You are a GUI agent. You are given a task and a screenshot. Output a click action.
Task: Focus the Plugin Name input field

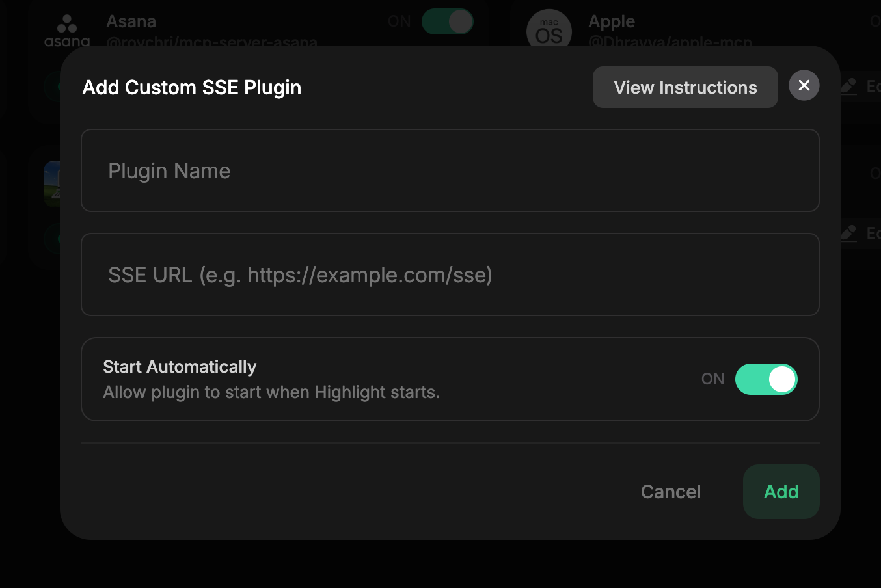450,170
